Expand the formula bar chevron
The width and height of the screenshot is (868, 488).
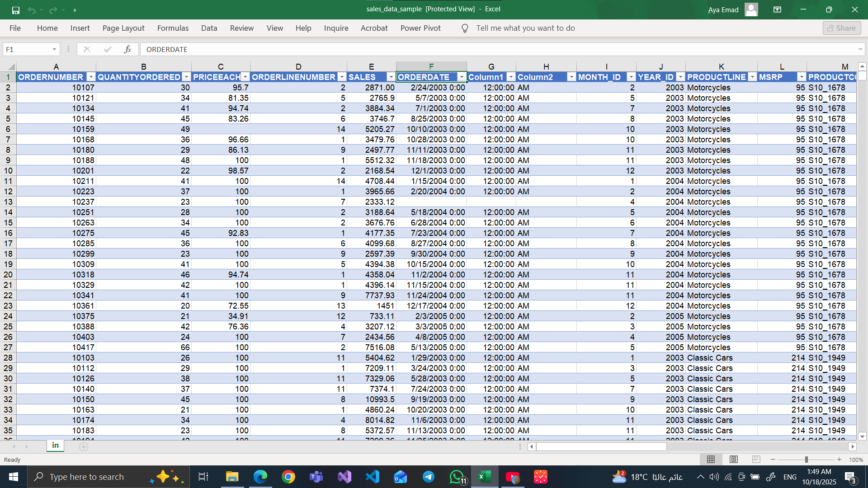point(860,49)
